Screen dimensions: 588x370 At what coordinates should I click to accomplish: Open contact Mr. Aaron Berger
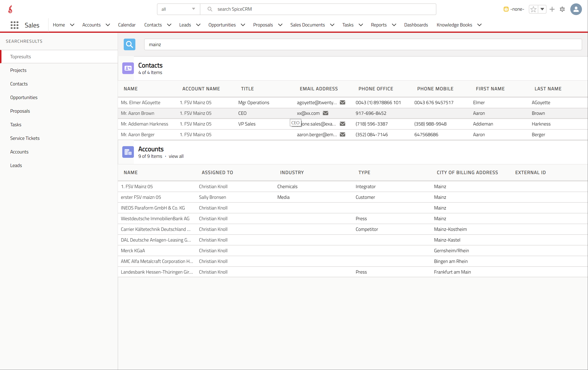[138, 135]
